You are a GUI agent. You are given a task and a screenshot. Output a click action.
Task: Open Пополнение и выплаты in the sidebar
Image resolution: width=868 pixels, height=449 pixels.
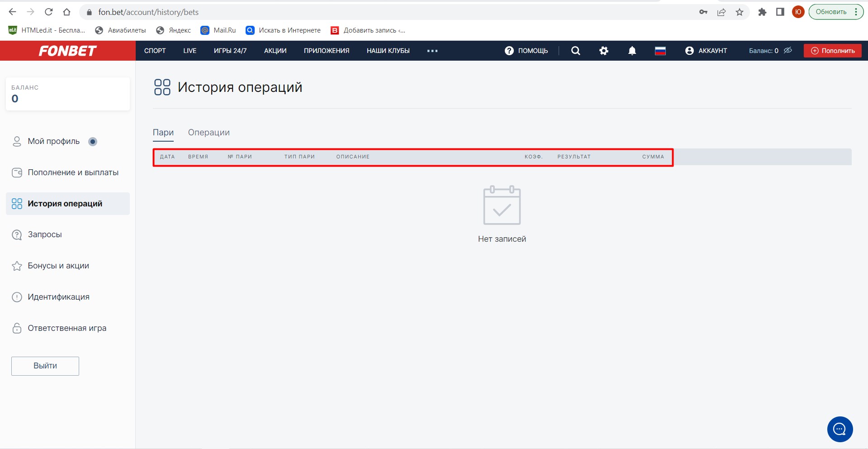pyautogui.click(x=73, y=172)
